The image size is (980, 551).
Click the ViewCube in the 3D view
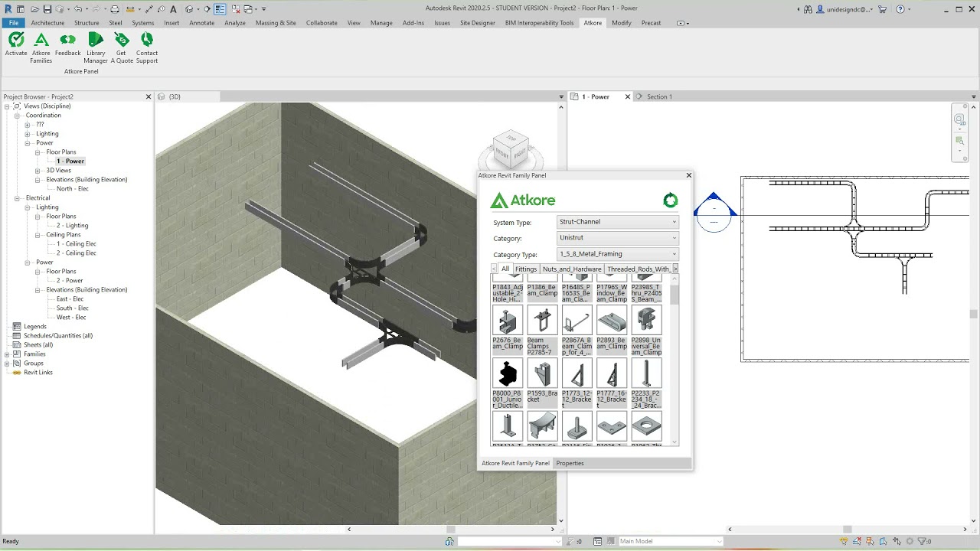511,151
